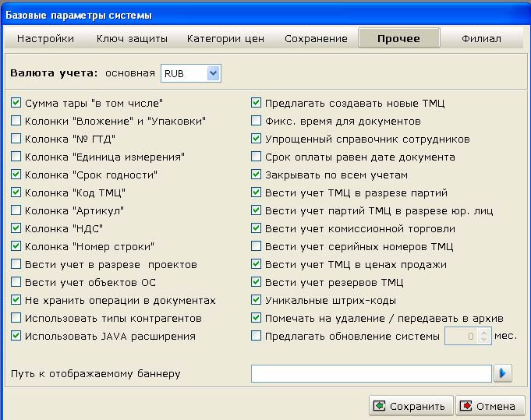Disable Использовать JAVA расширения

click(16, 336)
